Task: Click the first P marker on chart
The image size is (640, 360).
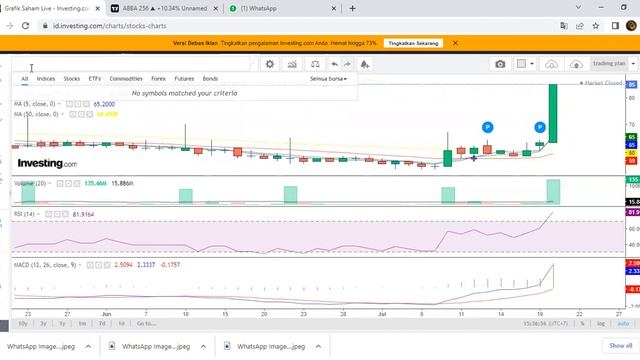Action: pos(487,127)
